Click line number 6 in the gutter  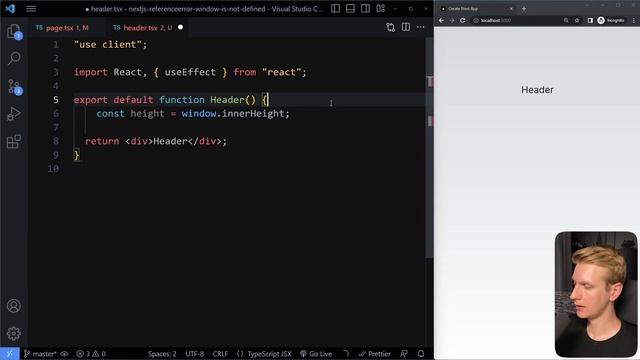pos(56,113)
